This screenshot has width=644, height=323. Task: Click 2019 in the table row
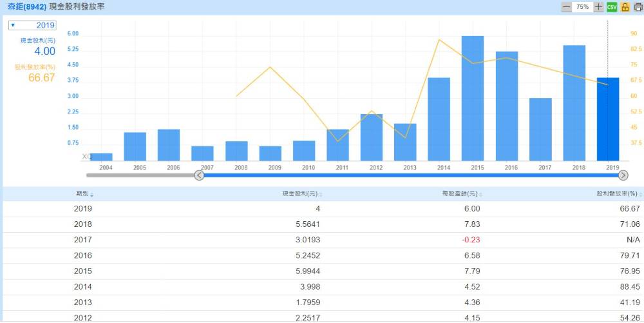pyautogui.click(x=83, y=209)
